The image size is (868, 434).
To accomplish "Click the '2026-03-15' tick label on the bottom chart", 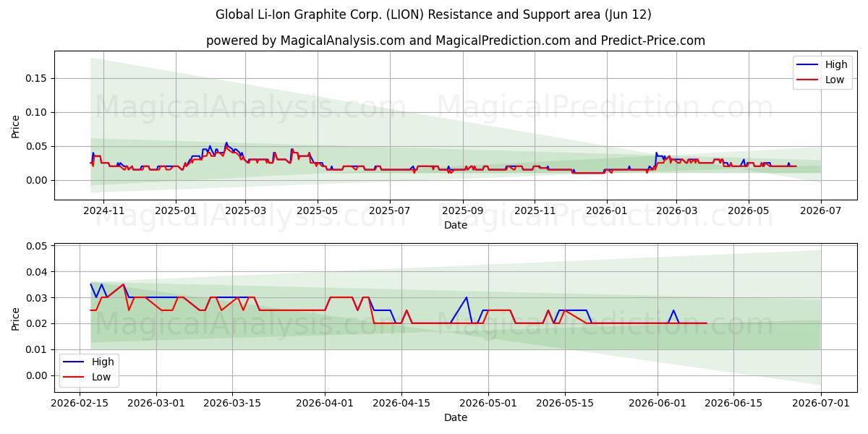I will point(232,403).
